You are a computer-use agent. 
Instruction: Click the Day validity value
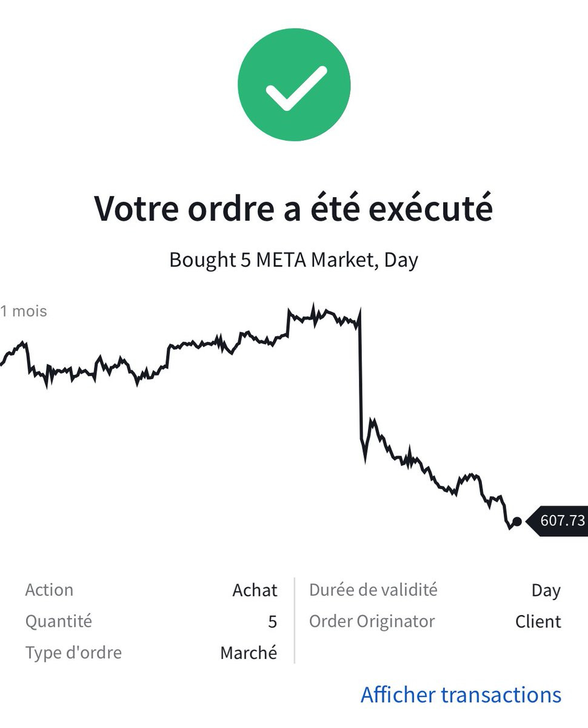click(x=546, y=590)
